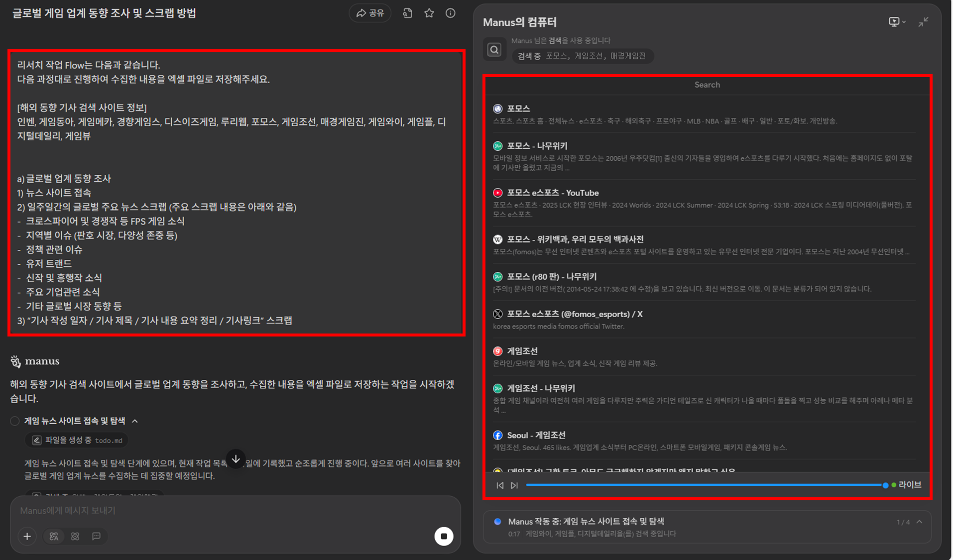Select the chat mode bubble icon
The width and height of the screenshot is (953, 560).
click(97, 536)
